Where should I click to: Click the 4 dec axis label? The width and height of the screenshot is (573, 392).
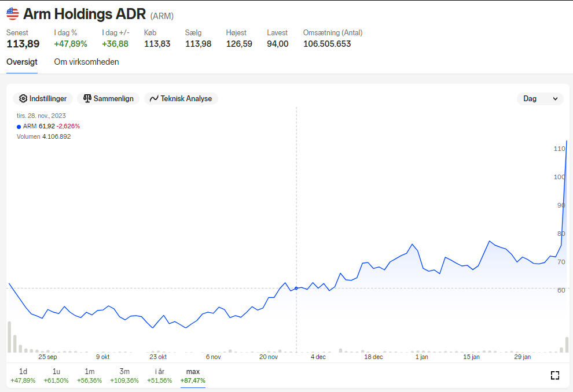[x=318, y=357]
